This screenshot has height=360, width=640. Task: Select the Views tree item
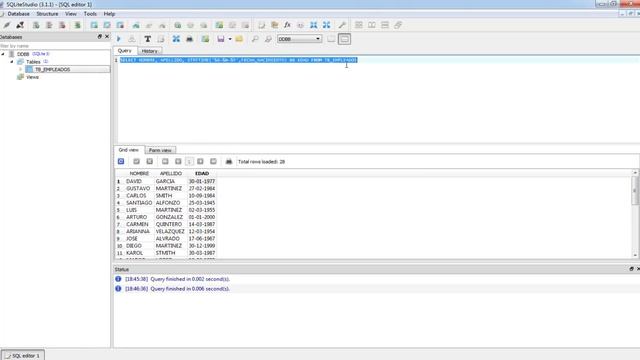point(32,77)
